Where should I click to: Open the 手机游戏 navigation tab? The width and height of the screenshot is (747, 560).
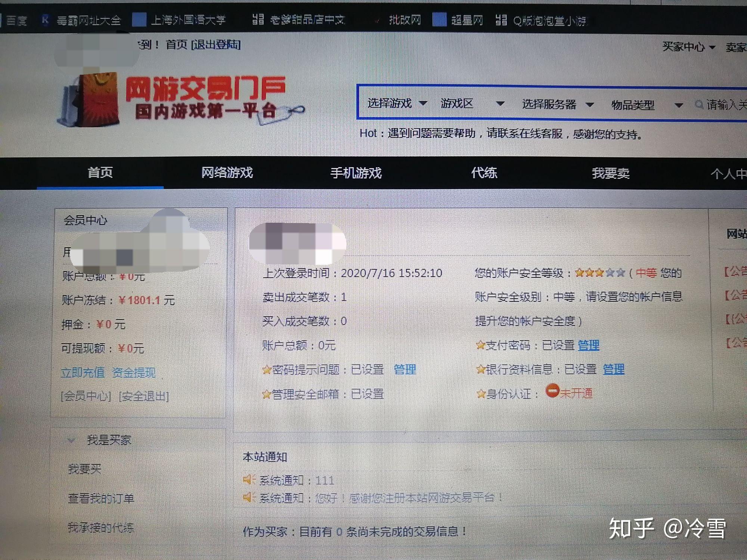coord(356,173)
